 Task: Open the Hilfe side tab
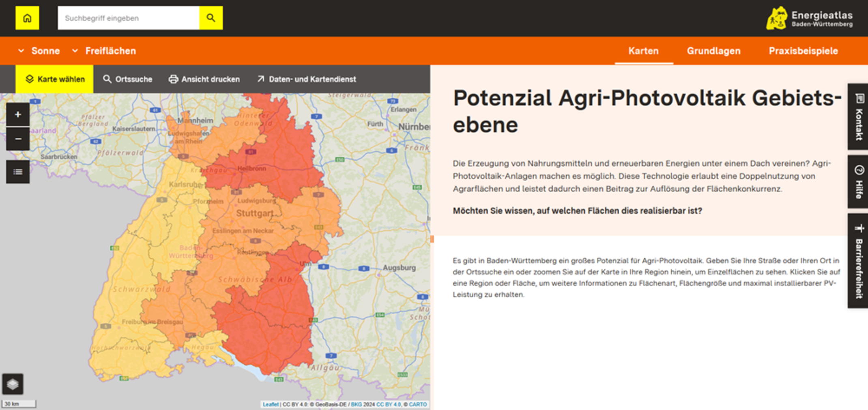pyautogui.click(x=858, y=182)
